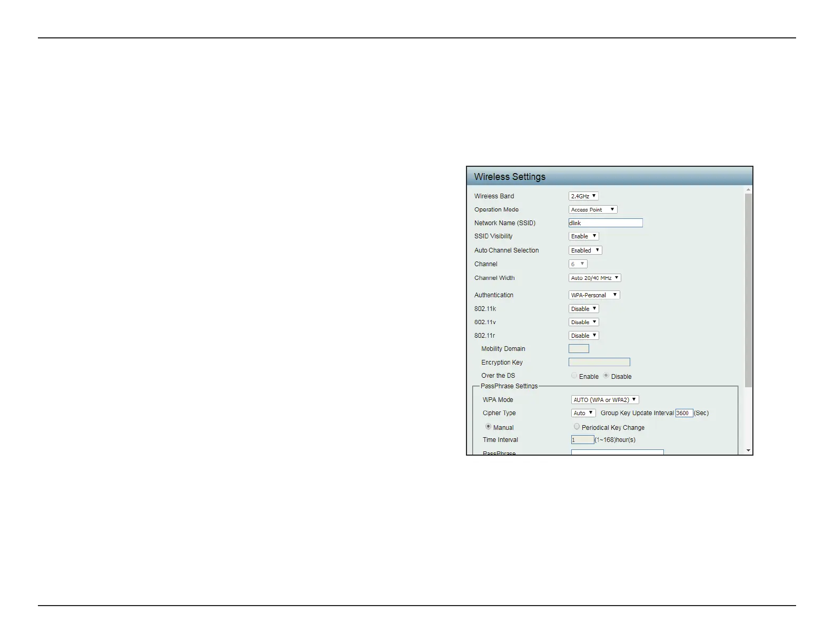Open the Wireless Band dropdown
The height and width of the screenshot is (644, 834).
click(x=583, y=196)
